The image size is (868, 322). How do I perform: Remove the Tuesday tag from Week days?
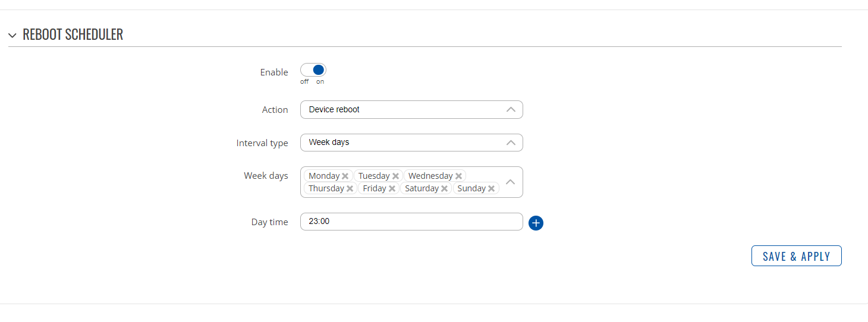pos(395,176)
